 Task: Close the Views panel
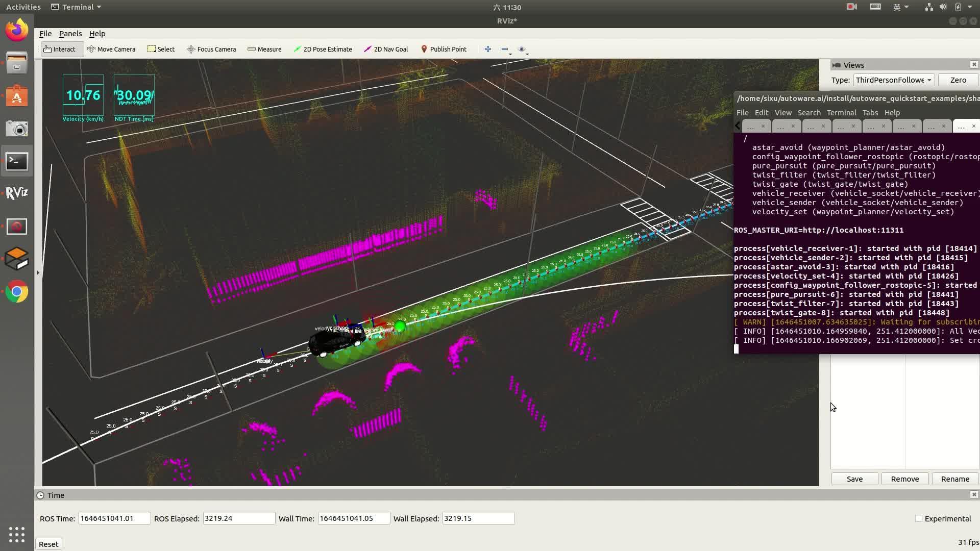(x=974, y=65)
